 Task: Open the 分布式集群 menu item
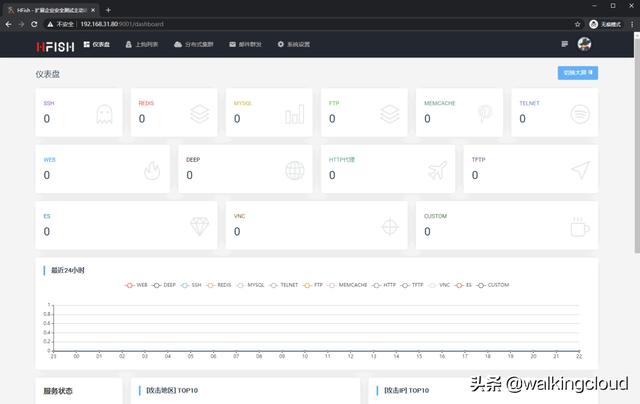[x=193, y=44]
